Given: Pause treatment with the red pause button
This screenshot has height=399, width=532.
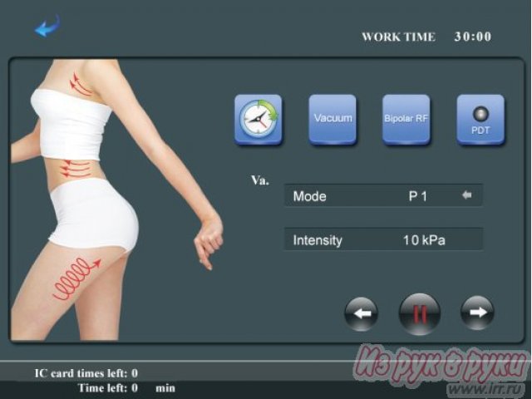Looking at the screenshot, I should (x=419, y=313).
